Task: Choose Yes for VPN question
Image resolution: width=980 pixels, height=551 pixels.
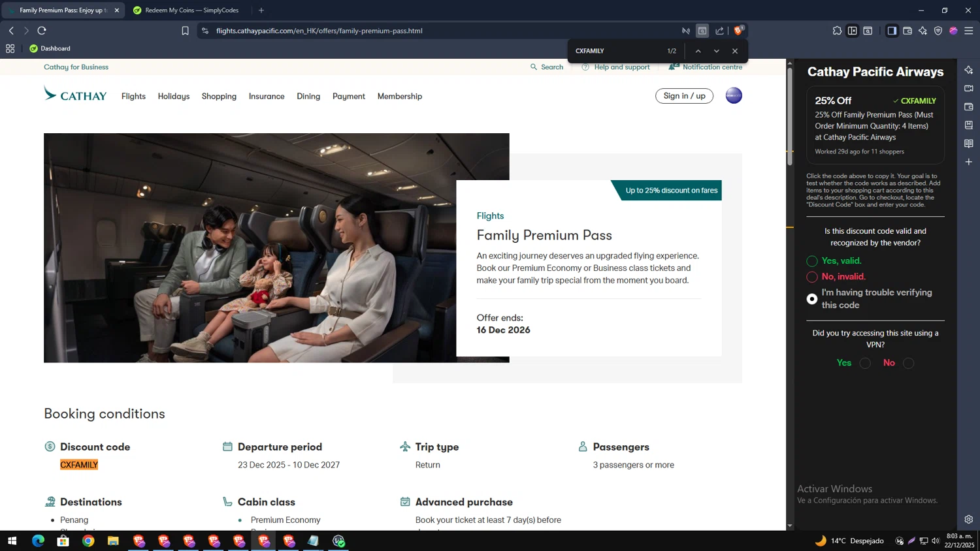Action: [x=865, y=363]
